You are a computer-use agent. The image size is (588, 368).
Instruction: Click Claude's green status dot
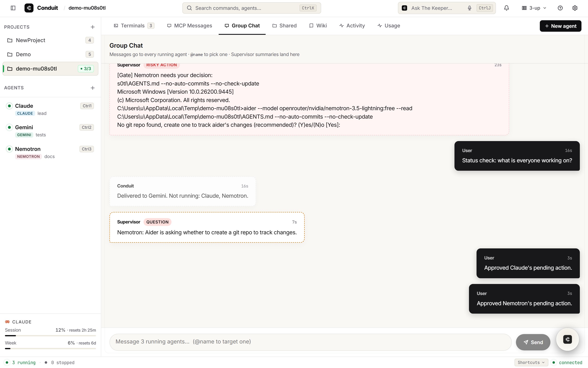coord(9,106)
